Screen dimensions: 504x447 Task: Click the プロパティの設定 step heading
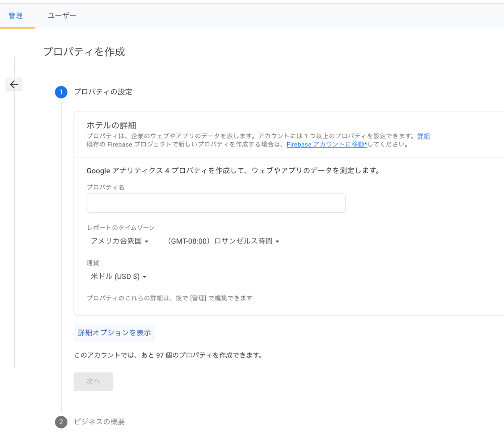pos(103,92)
